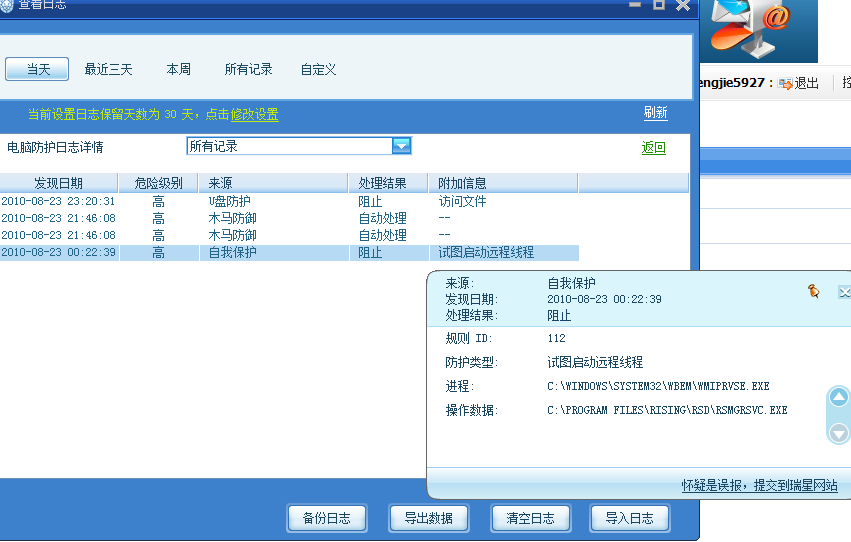Expand the 所有记录 dropdown arrow
This screenshot has height=542, width=851.
point(402,146)
